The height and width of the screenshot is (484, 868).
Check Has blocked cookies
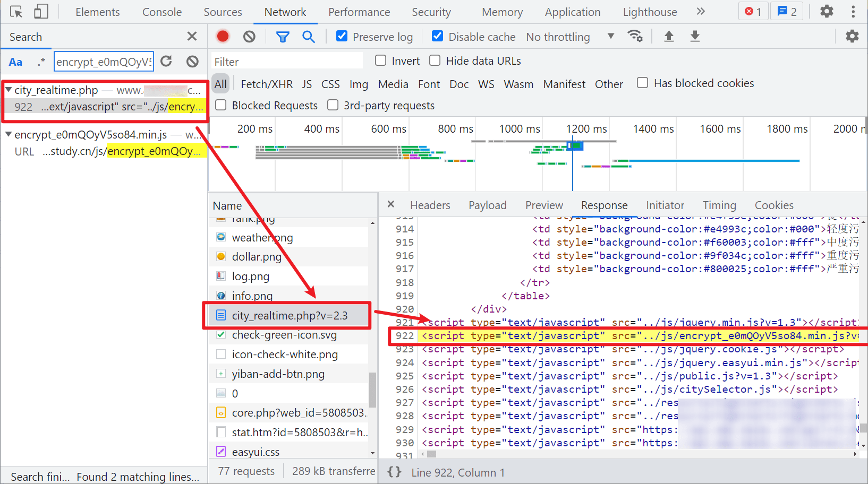click(642, 83)
